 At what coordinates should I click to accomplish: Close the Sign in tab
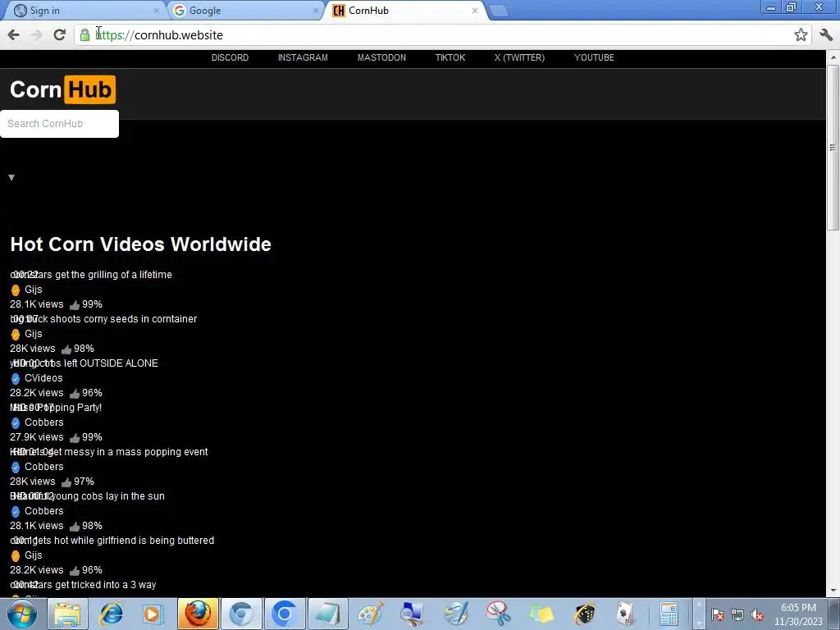[157, 11]
